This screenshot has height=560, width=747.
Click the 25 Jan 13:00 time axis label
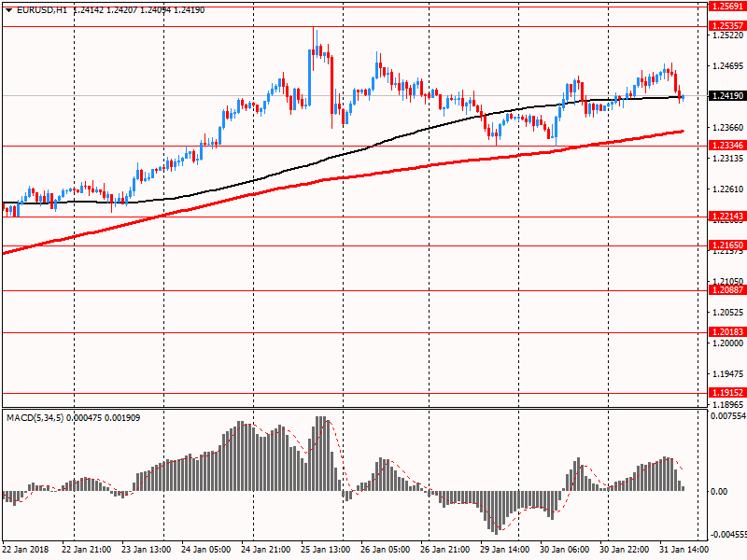[x=326, y=550]
